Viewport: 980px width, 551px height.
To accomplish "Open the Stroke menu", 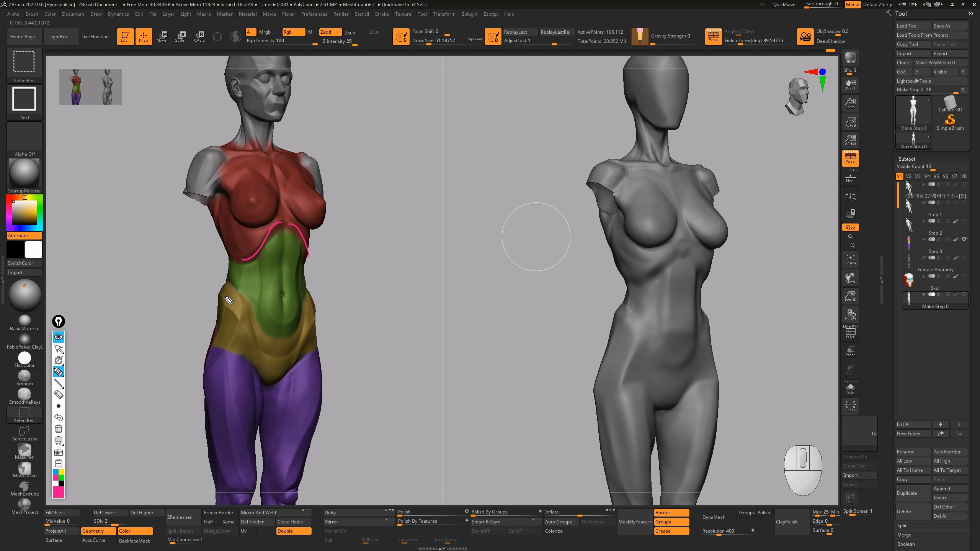I will click(381, 14).
